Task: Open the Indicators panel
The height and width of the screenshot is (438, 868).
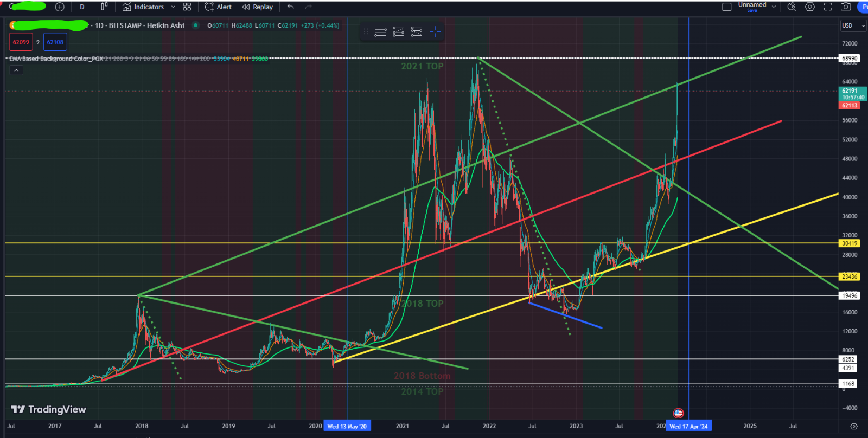Action: click(x=143, y=7)
